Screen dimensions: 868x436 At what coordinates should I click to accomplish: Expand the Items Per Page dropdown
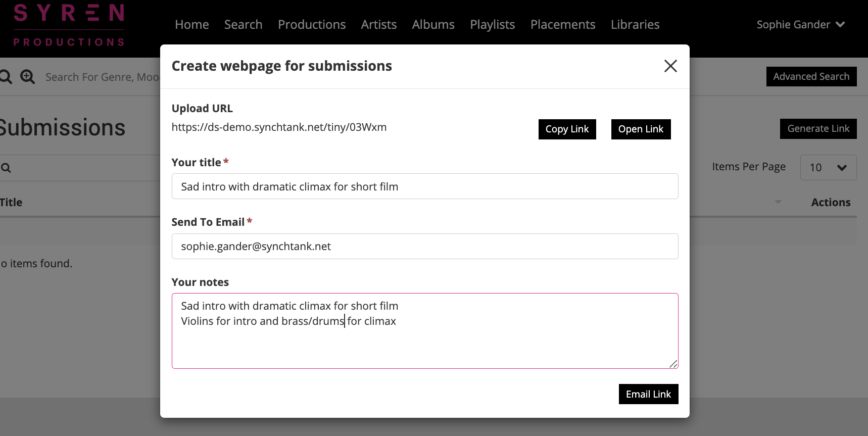pos(828,168)
